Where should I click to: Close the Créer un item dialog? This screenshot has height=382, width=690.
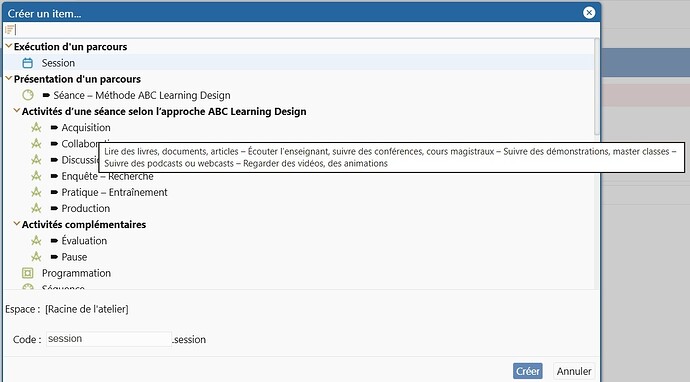[x=589, y=13]
